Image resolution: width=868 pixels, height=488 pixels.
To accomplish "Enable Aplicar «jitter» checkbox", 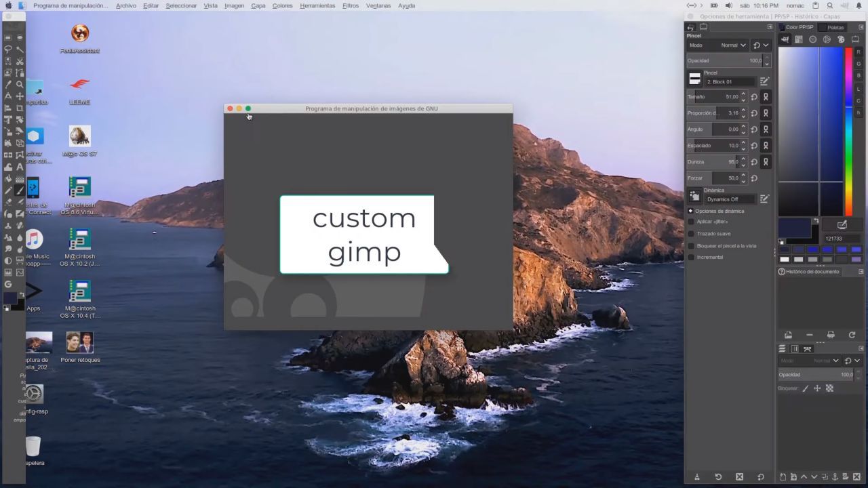I will coord(691,222).
